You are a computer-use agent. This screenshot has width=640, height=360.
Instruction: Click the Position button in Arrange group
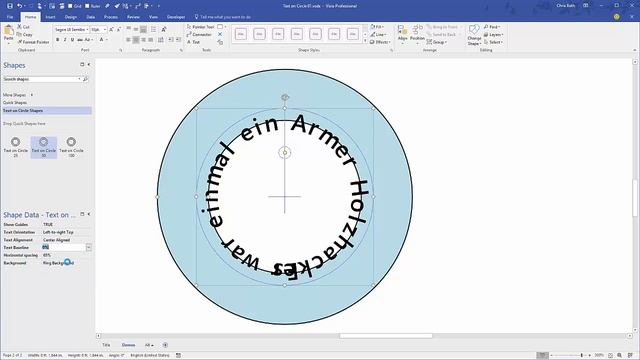(417, 34)
